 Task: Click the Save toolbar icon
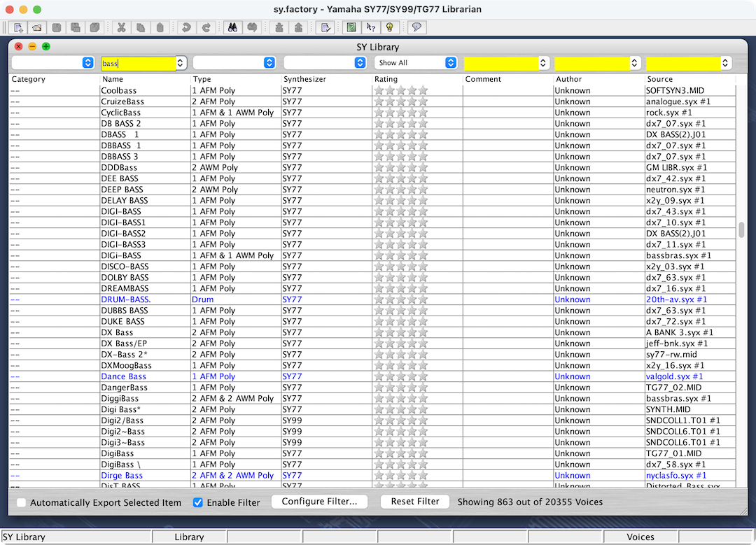[57, 27]
